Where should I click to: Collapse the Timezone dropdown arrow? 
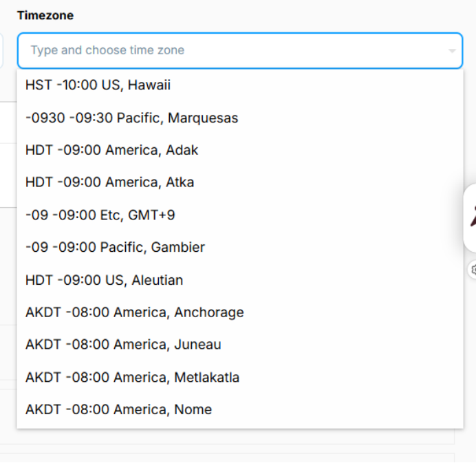pos(452,51)
